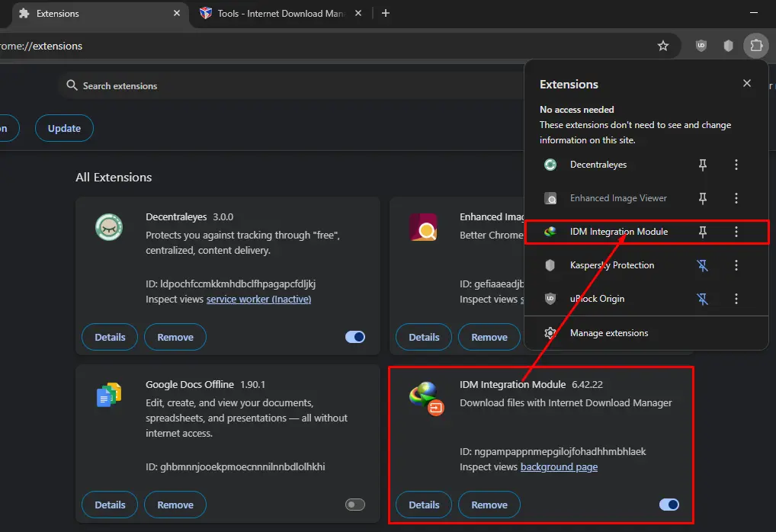Viewport: 776px width, 532px height.
Task: Click the Extensions puzzle toolbar button
Action: (755, 46)
